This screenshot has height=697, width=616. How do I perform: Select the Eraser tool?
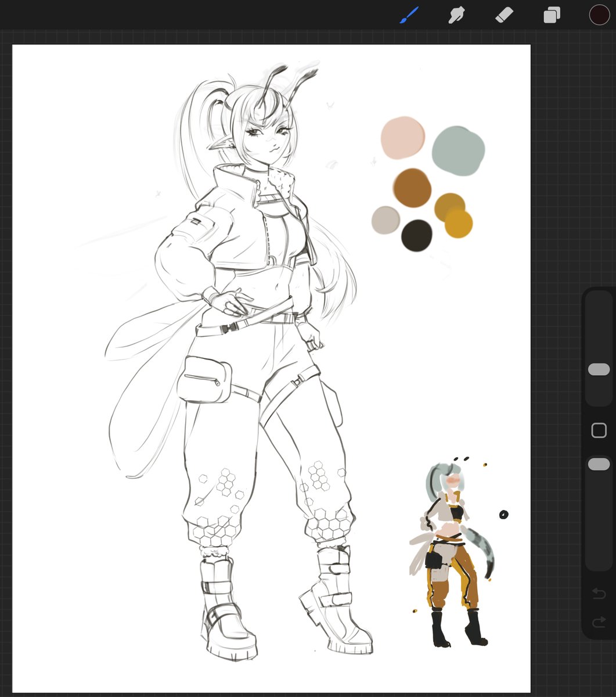504,15
